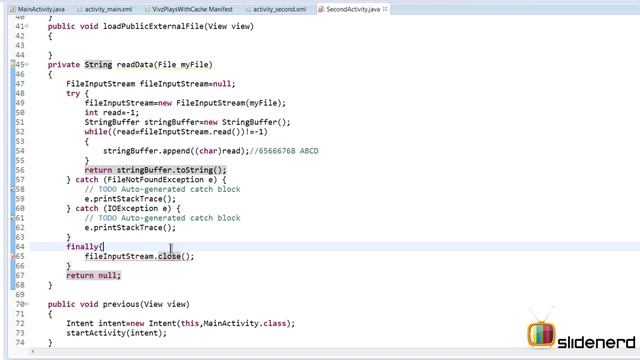This screenshot has width=640, height=360.
Task: Click 'return stringBuffer.toString();' on line 56
Action: (155, 170)
